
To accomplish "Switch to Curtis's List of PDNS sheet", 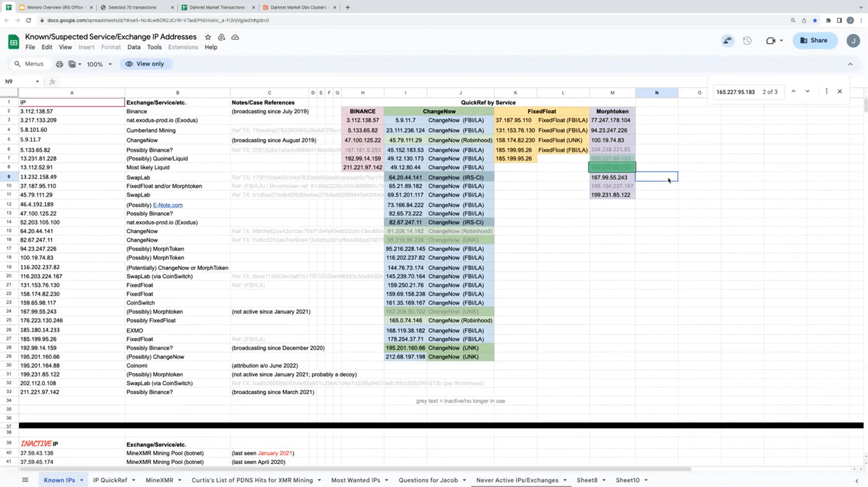I will 251,480.
